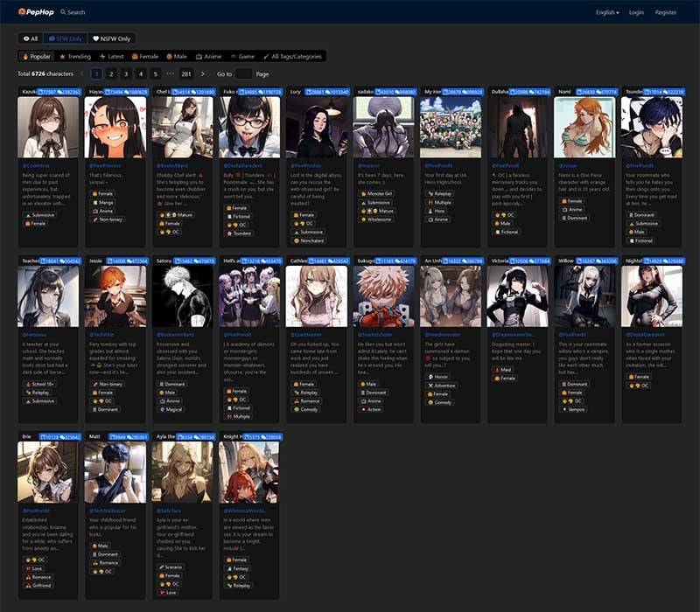Open the Brie character thumbnail
Image resolution: width=700 pixels, height=612 pixels.
point(48,472)
